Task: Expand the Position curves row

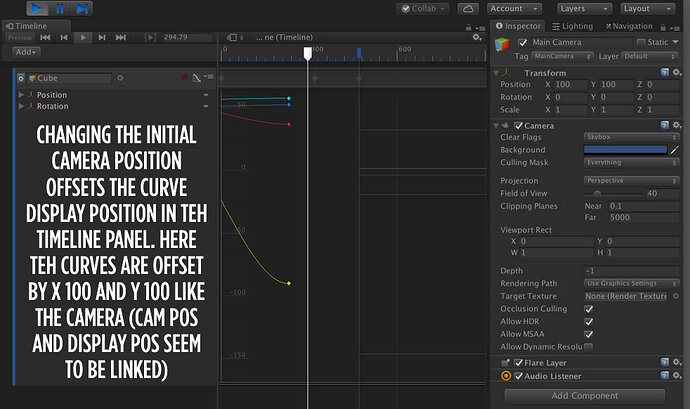Action: click(21, 95)
